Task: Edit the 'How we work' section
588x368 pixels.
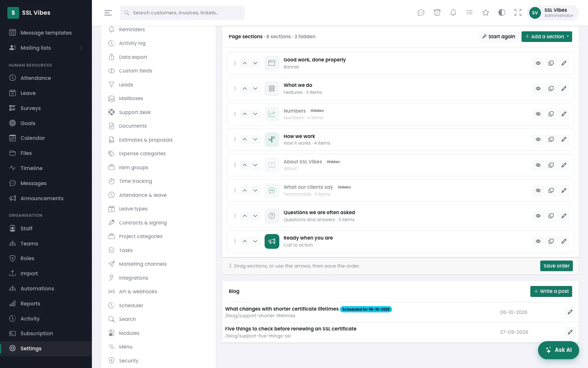Action: pyautogui.click(x=564, y=139)
